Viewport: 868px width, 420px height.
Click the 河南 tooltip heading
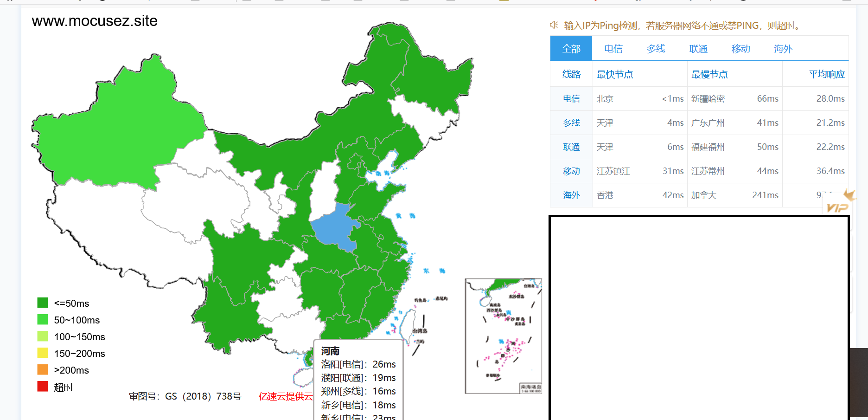pyautogui.click(x=330, y=351)
